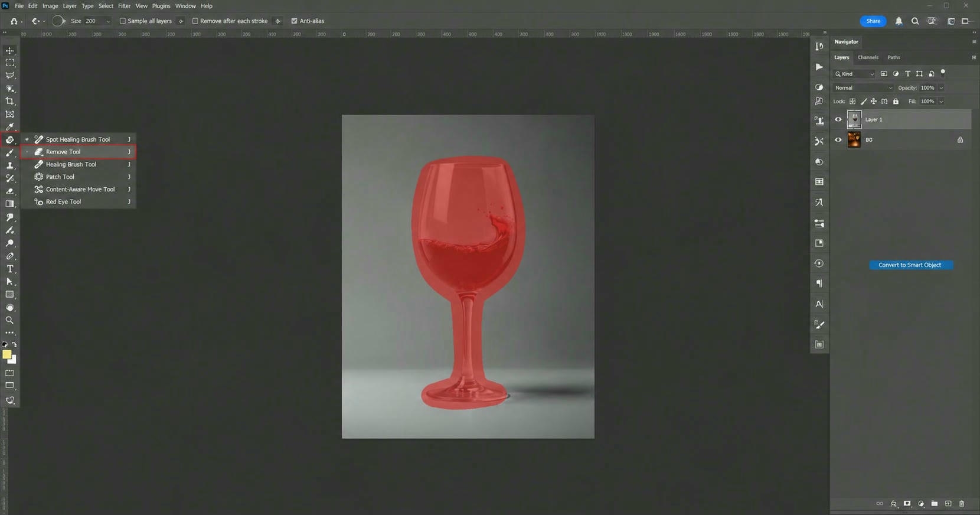Swap foreground and background colors
Screen dimensions: 980x515
pos(14,344)
